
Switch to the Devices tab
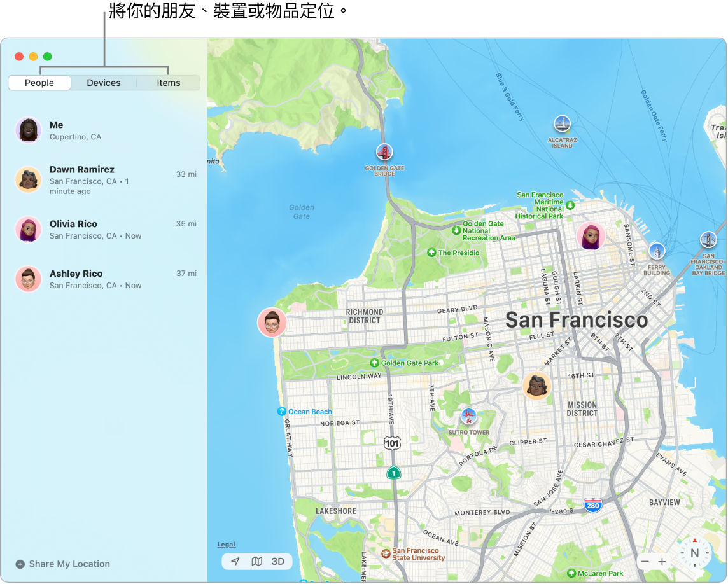click(104, 83)
